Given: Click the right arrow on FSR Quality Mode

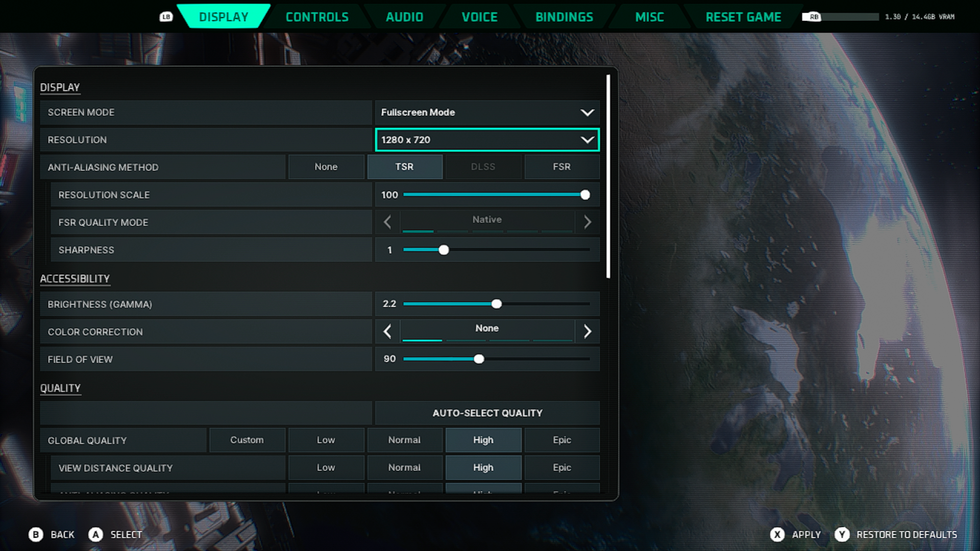Looking at the screenshot, I should pyautogui.click(x=587, y=222).
